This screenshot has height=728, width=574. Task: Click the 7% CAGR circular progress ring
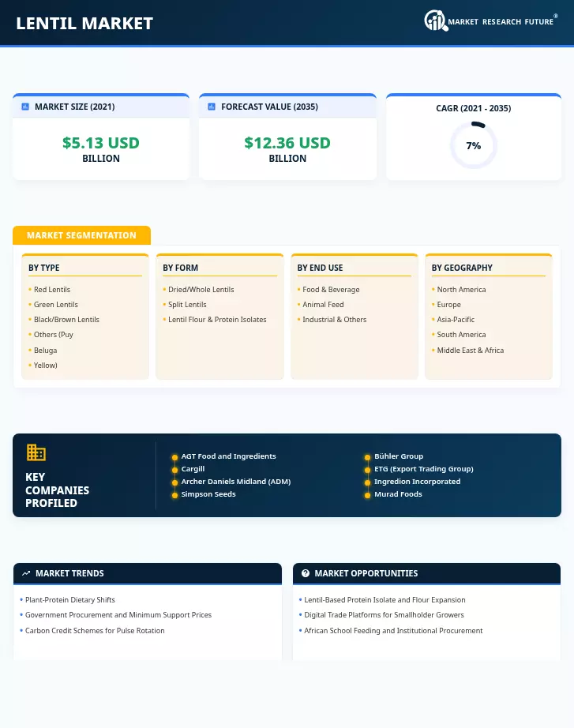pos(474,145)
